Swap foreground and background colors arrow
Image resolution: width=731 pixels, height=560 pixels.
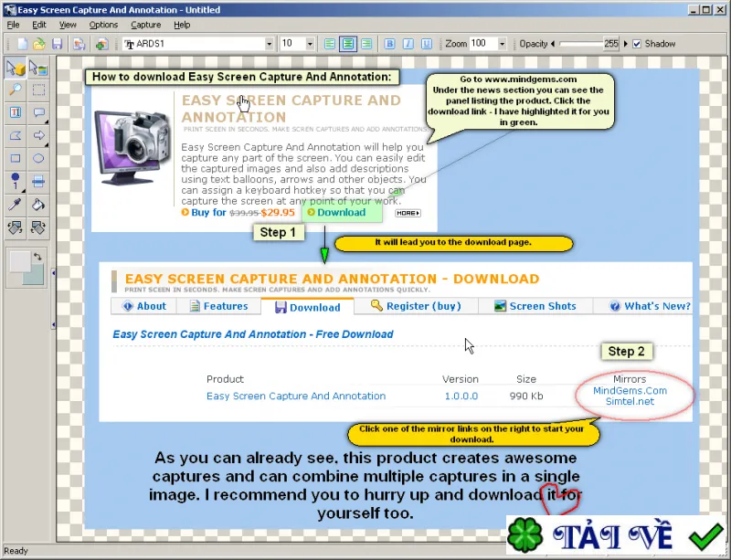pyautogui.click(x=37, y=257)
